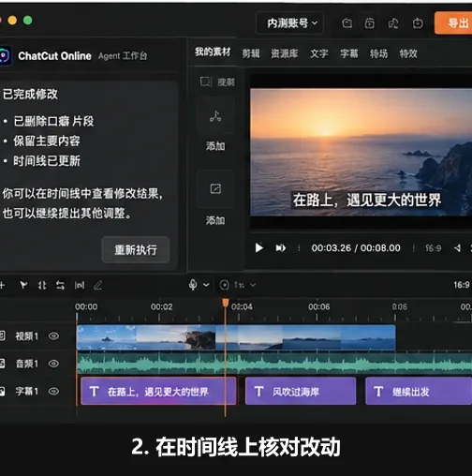Viewport: 472px width, 476px height.
Task: Click the text 保留主要内容
Action: (x=47, y=141)
